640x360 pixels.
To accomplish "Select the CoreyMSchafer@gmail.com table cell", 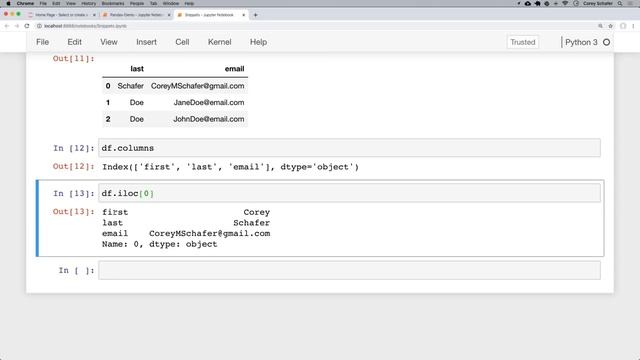I will (x=198, y=86).
